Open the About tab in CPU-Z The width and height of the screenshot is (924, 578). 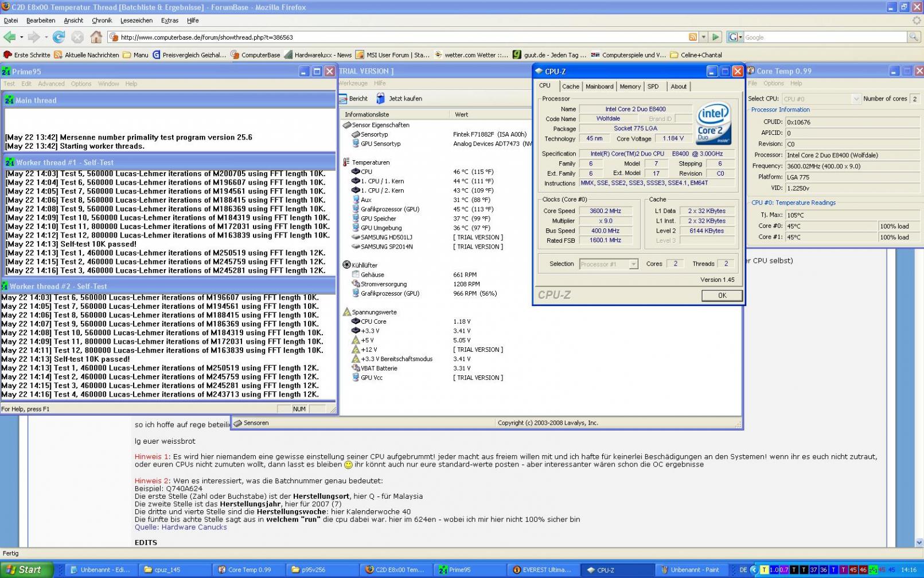679,87
